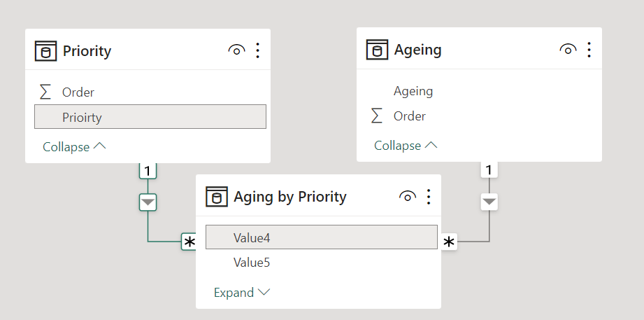This screenshot has height=320, width=644.
Task: Select the Prioirty field in Priority table
Action: click(x=150, y=117)
